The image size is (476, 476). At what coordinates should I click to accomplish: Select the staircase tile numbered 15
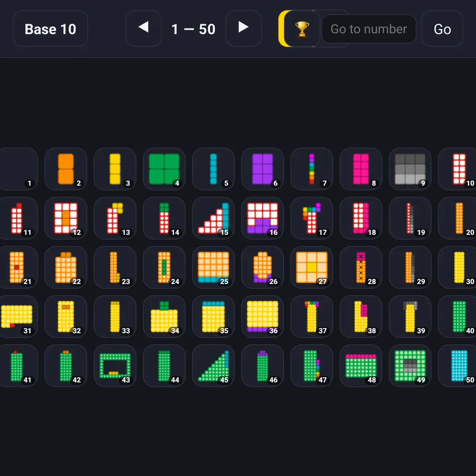[213, 218]
